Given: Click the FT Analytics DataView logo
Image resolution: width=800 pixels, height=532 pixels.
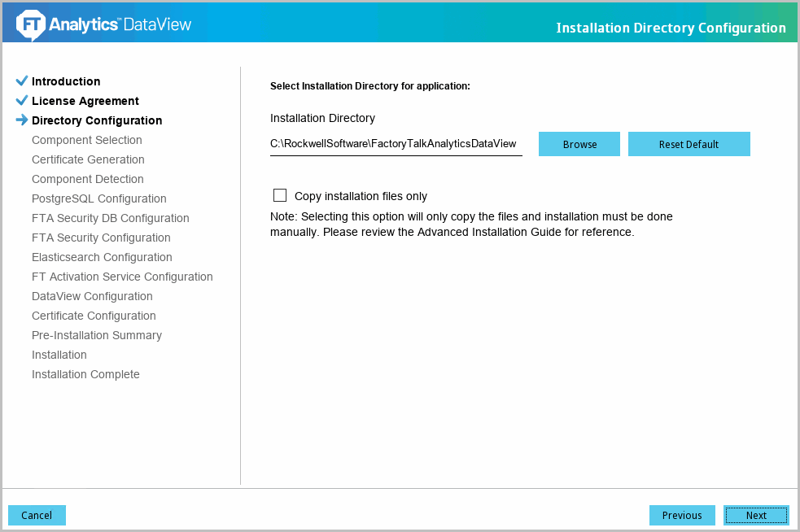Looking at the screenshot, I should click(103, 24).
